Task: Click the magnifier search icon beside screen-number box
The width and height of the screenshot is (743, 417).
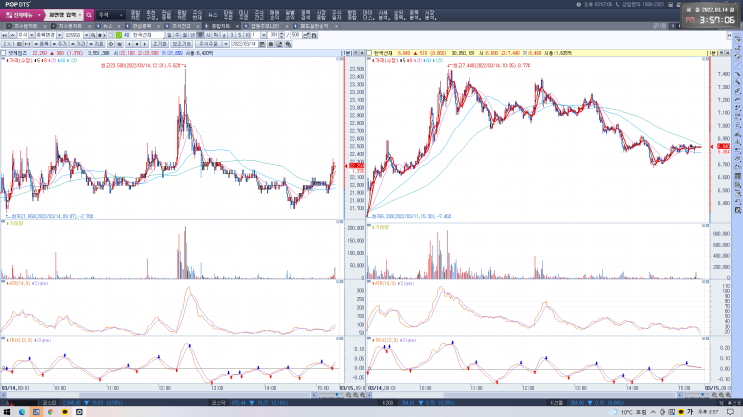Action: point(89,15)
